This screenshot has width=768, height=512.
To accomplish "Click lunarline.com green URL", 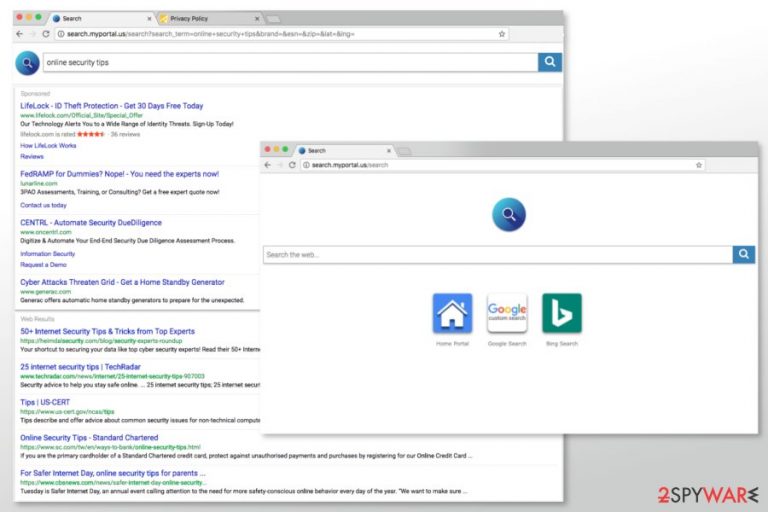I will point(39,183).
